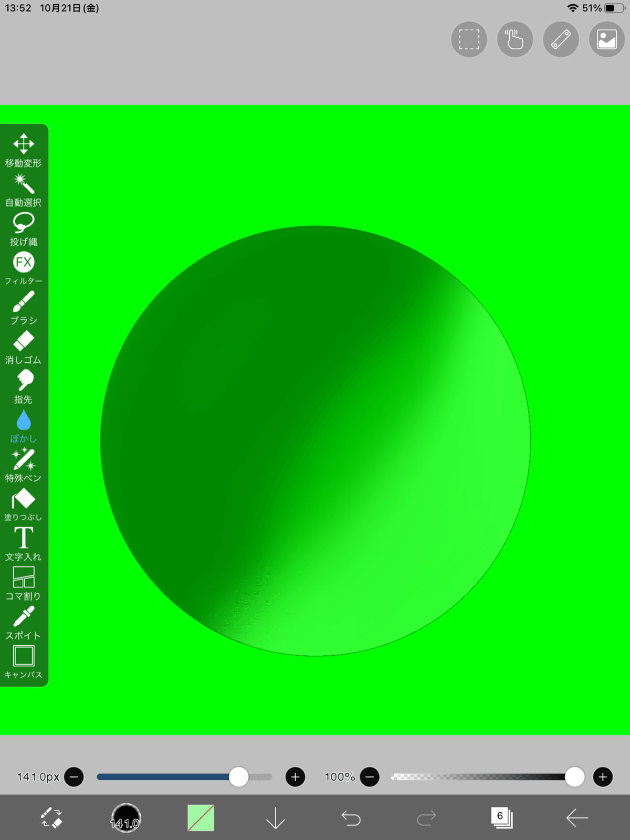Open the layers panel showing 6
This screenshot has width=630, height=840.
pos(502,818)
